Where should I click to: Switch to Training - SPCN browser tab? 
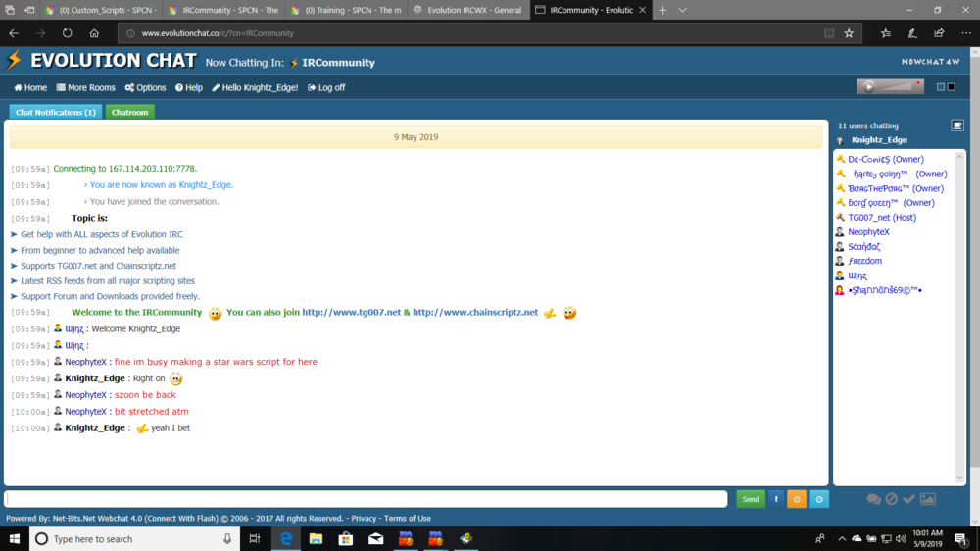click(x=347, y=10)
